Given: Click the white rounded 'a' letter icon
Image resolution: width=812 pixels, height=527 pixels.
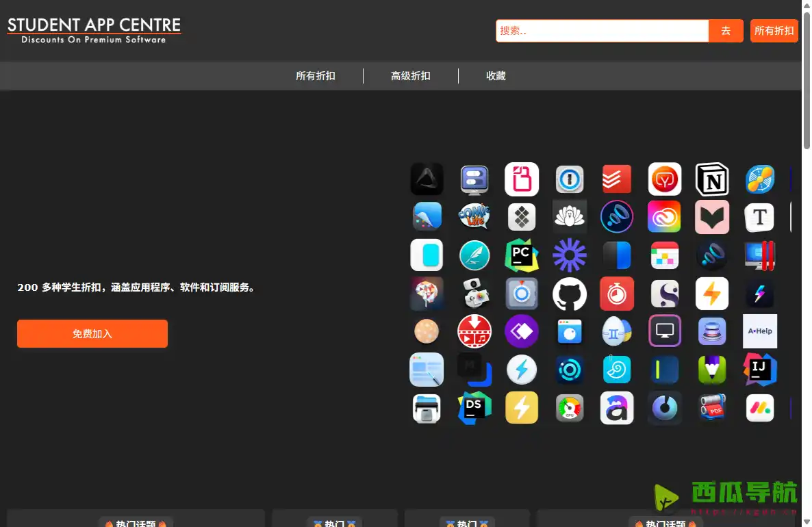Looking at the screenshot, I should 617,408.
